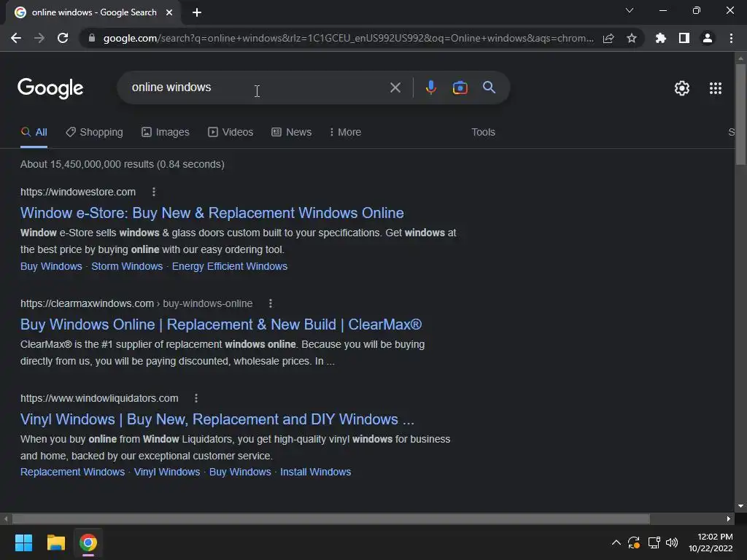Start a search by voice

tap(430, 87)
